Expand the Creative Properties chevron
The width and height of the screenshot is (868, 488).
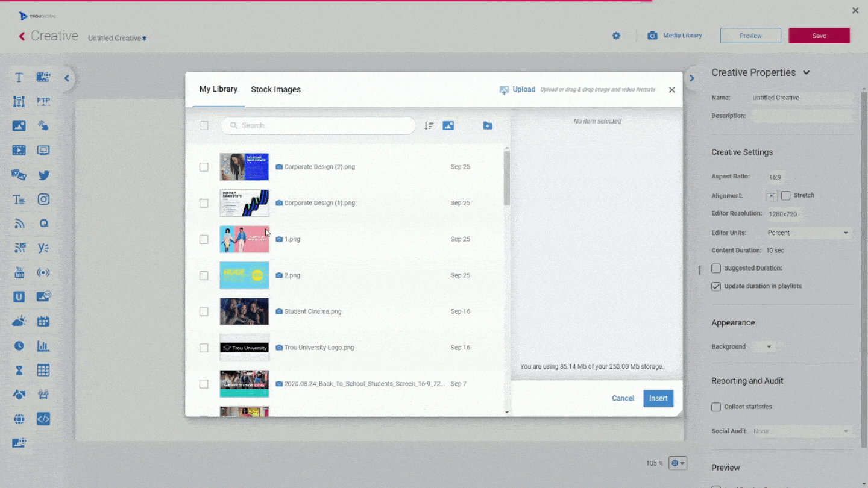point(807,73)
